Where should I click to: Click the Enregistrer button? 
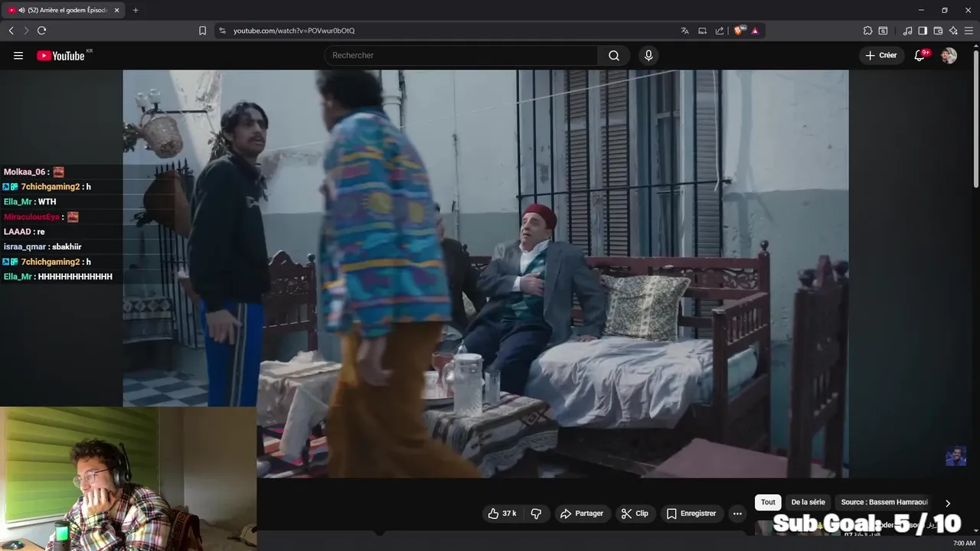coord(691,514)
